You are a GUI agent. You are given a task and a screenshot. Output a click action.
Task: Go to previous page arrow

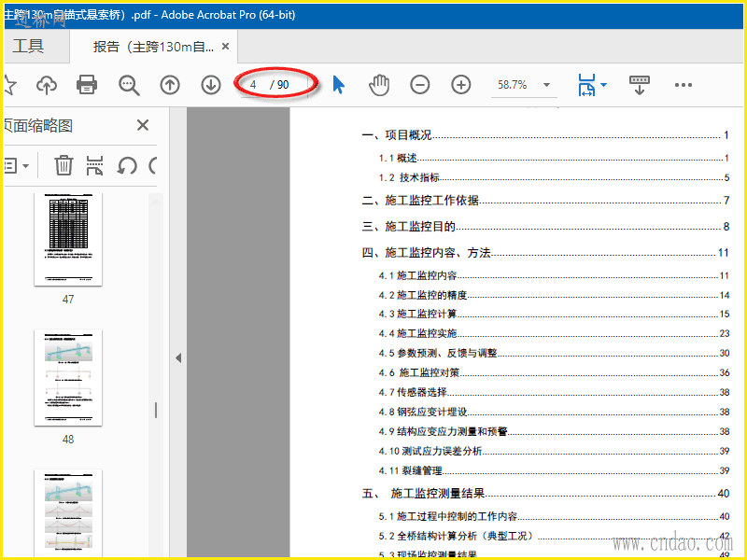point(170,85)
